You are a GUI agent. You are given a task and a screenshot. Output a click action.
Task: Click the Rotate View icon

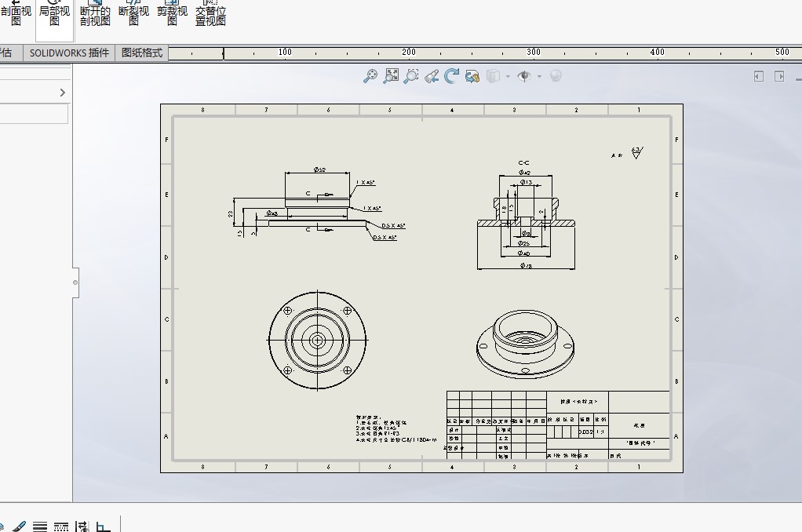(452, 76)
